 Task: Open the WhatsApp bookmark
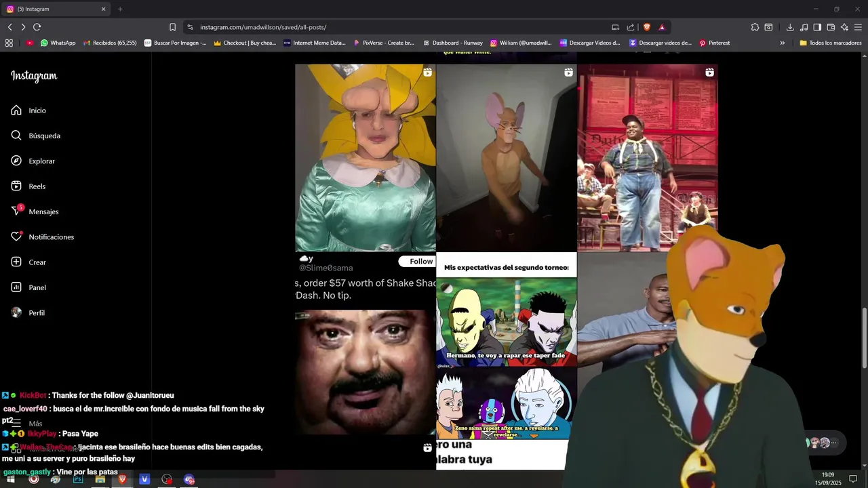point(58,43)
